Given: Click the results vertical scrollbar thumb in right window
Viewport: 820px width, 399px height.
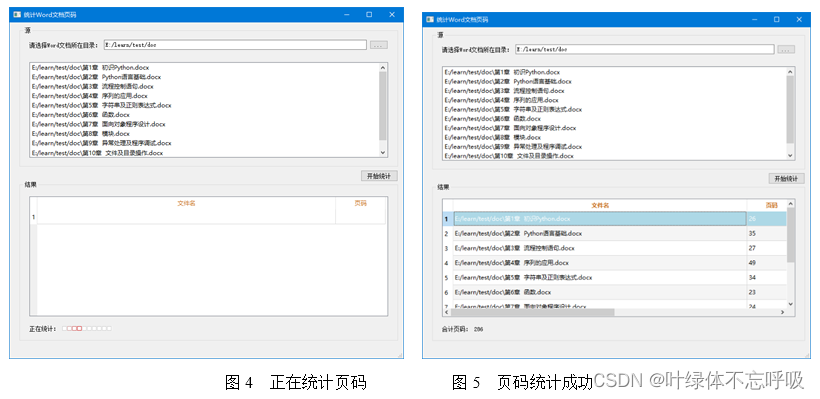Looking at the screenshot, I should (x=791, y=235).
